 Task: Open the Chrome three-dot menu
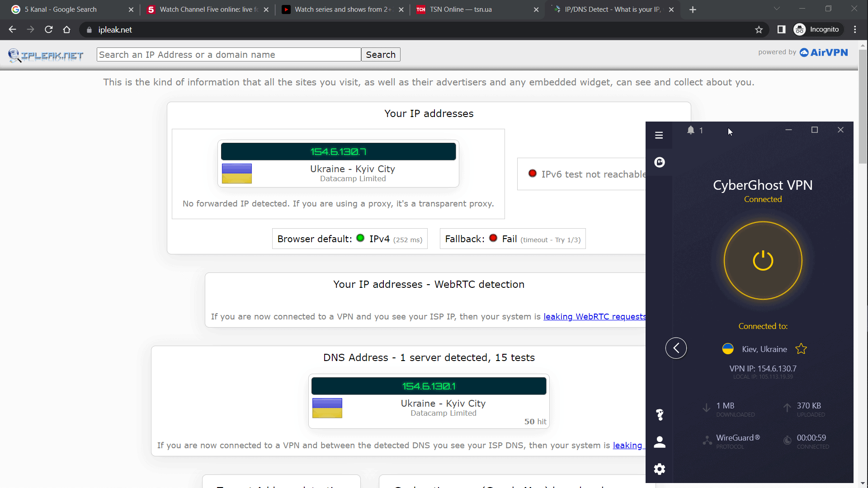[854, 30]
